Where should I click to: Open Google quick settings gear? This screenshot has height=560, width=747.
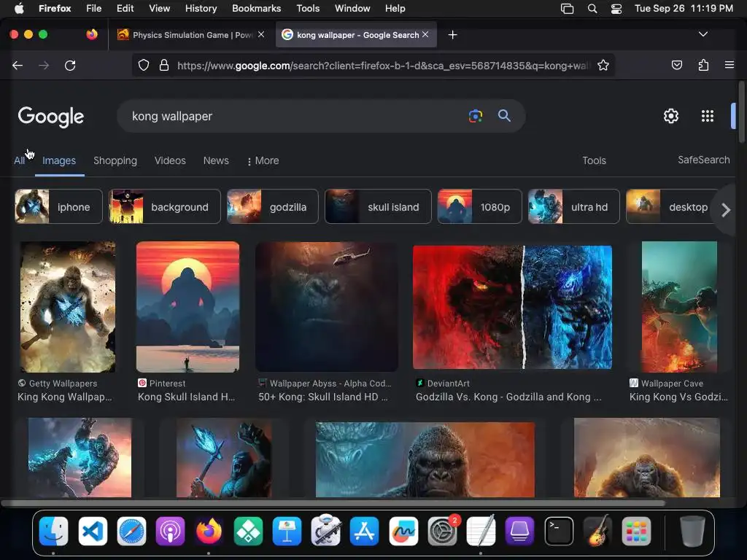[x=671, y=116]
